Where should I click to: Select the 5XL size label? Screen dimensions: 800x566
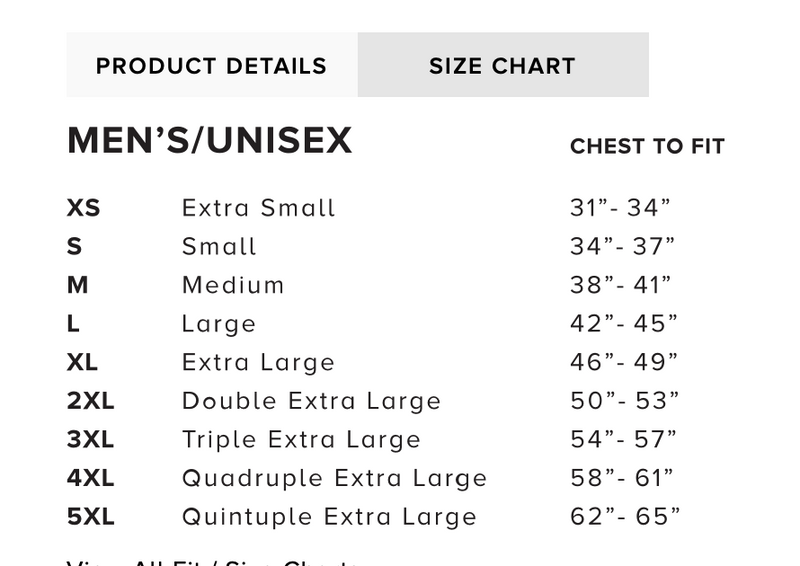point(91,517)
